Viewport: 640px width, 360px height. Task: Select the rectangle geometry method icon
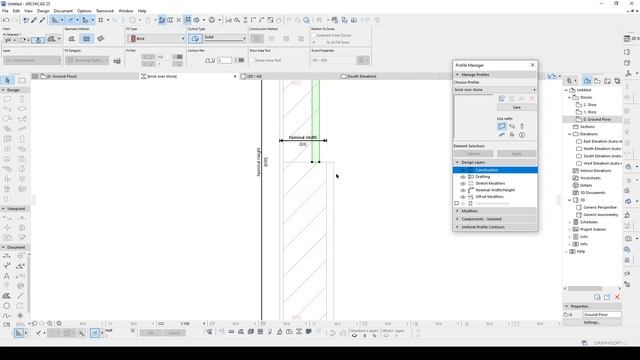87,39
